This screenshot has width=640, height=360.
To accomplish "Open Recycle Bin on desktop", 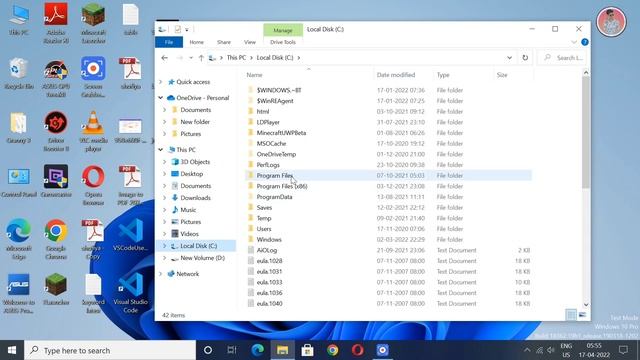I will 18,73.
